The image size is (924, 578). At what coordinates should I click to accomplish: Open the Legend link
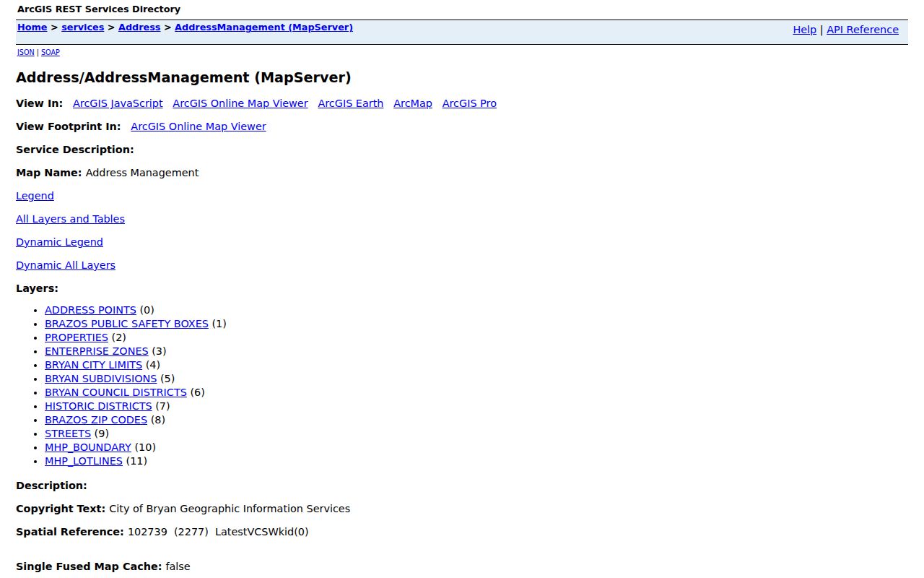(x=35, y=196)
